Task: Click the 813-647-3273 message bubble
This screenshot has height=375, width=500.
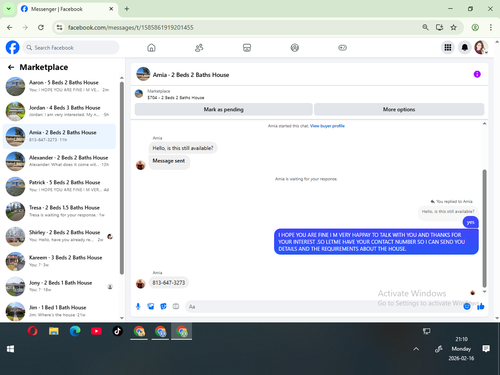Action: 168,283
